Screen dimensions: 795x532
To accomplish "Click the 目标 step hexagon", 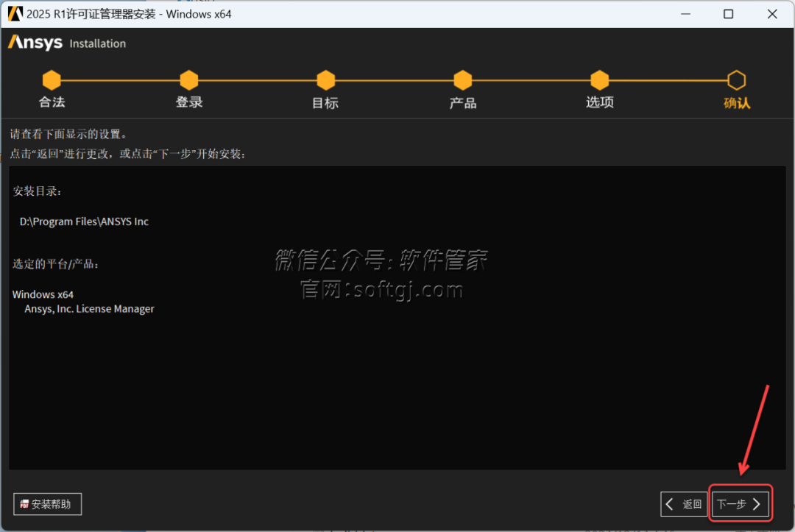I will click(x=326, y=80).
